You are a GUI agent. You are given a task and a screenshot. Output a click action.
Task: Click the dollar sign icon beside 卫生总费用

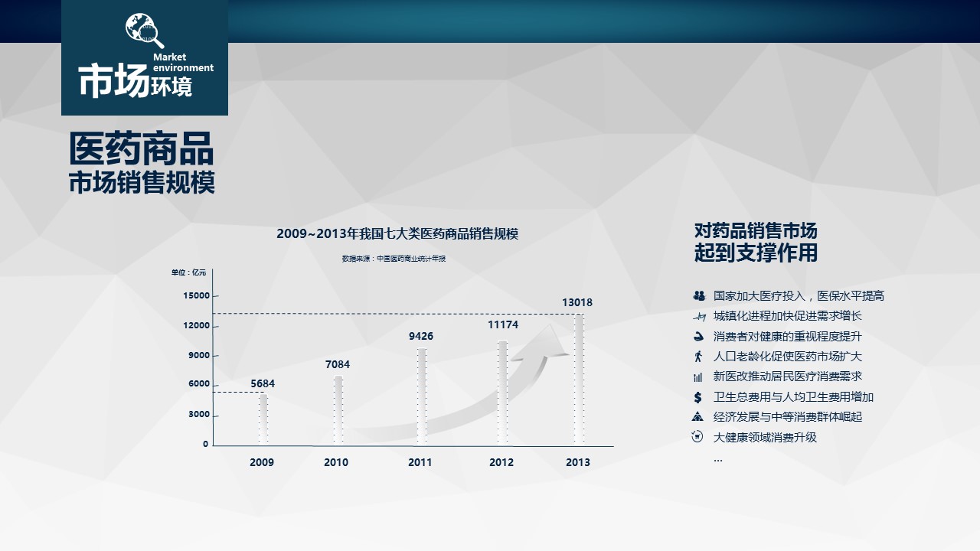(698, 397)
